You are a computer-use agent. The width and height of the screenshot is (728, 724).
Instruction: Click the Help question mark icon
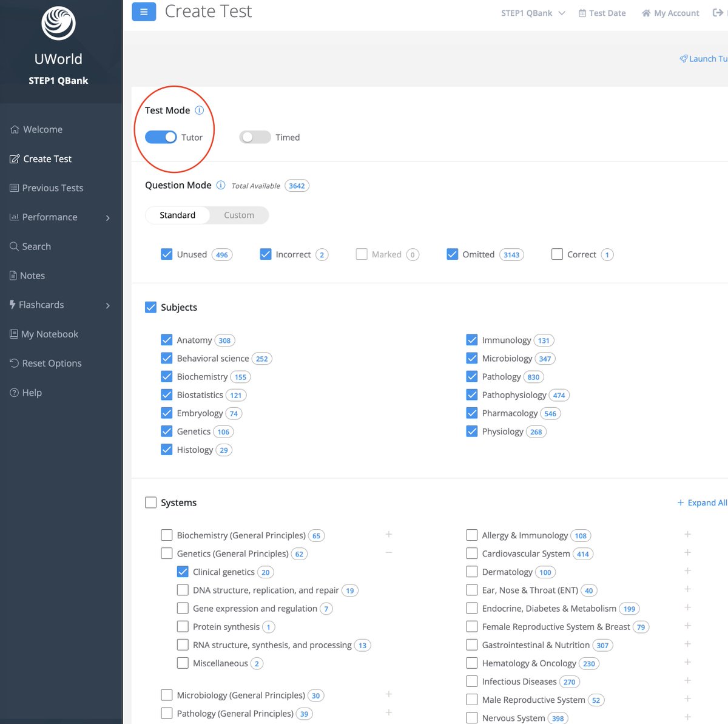tap(14, 393)
